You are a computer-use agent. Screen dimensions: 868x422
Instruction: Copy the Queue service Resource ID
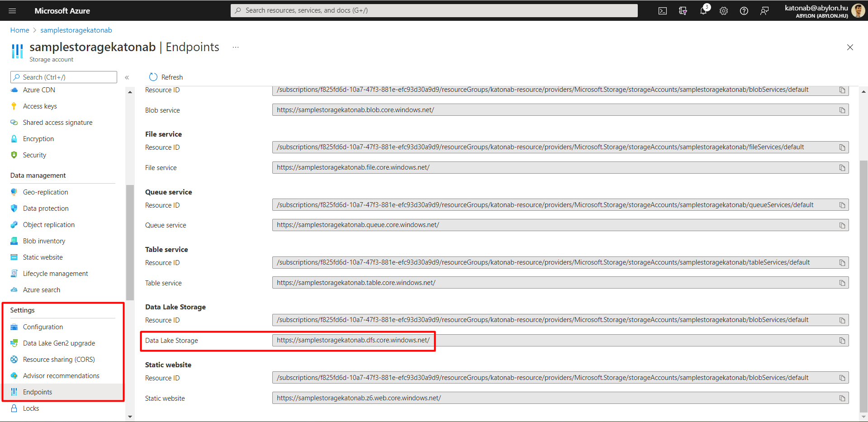(842, 205)
